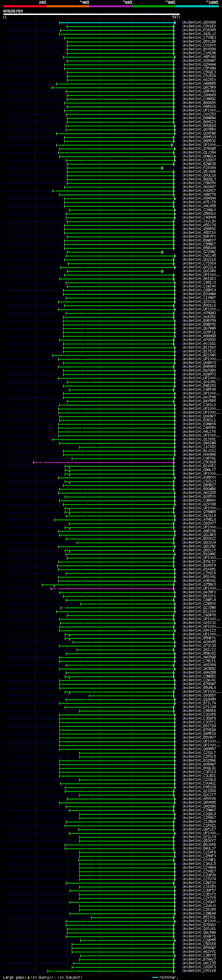
Task: Select hit label UniRef100_B0YD94
Action: (199, 49)
